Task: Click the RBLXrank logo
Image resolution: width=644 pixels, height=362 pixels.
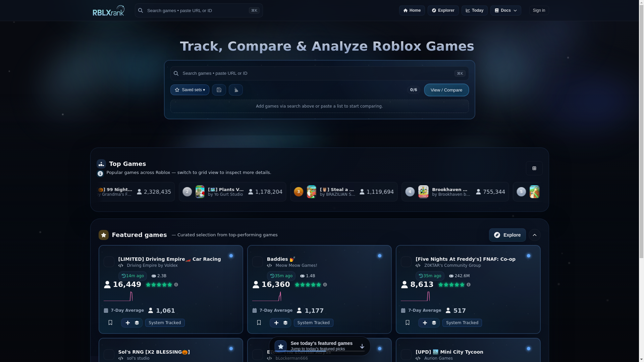Action: [108, 10]
